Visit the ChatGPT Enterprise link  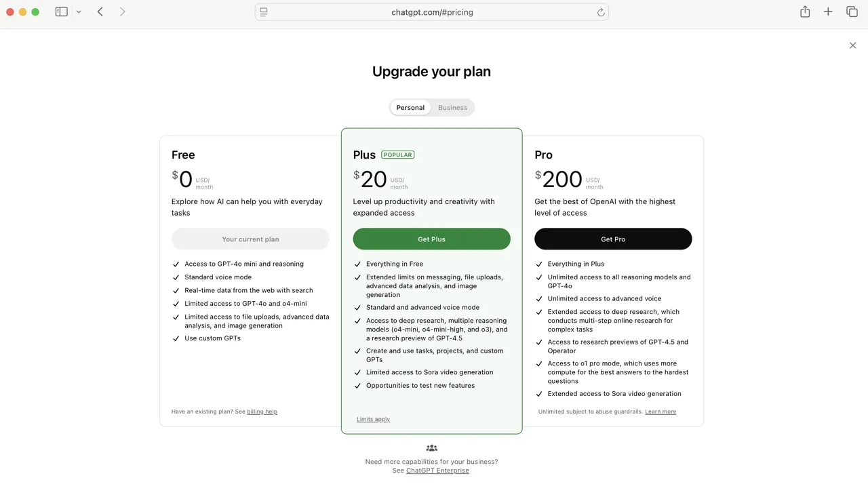click(x=437, y=471)
